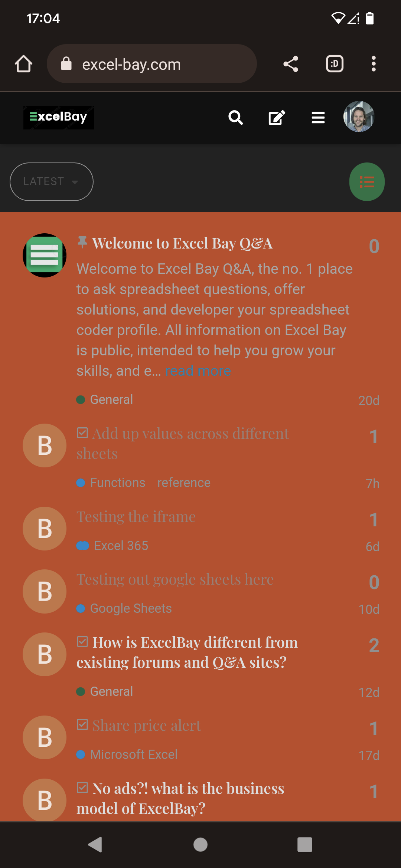Open 'Welcome to Excel Bay Q&A' topic
Screen dimensions: 401x868
point(182,244)
